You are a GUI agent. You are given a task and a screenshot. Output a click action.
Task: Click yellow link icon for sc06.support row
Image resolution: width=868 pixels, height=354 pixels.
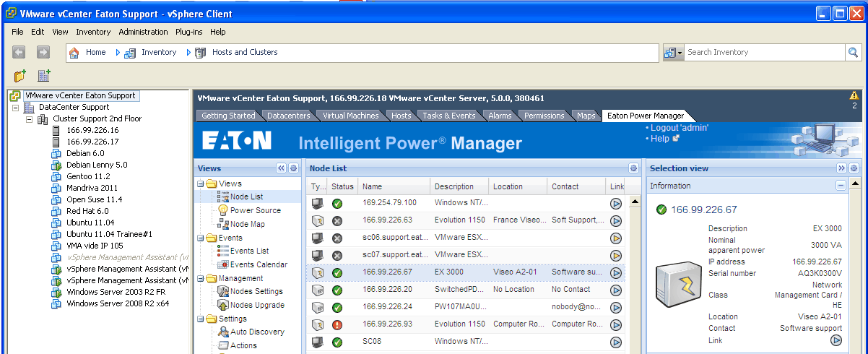tap(616, 238)
